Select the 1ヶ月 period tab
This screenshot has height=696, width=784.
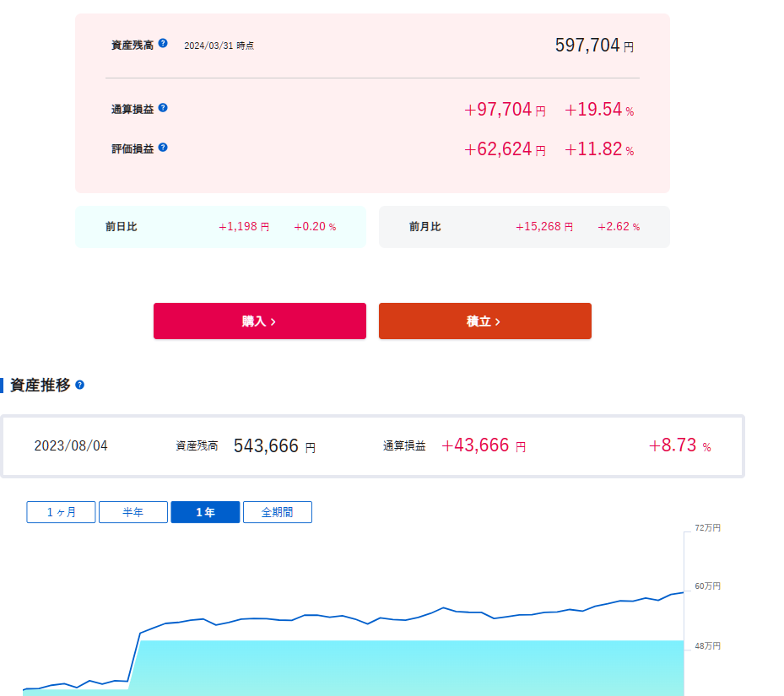point(61,512)
